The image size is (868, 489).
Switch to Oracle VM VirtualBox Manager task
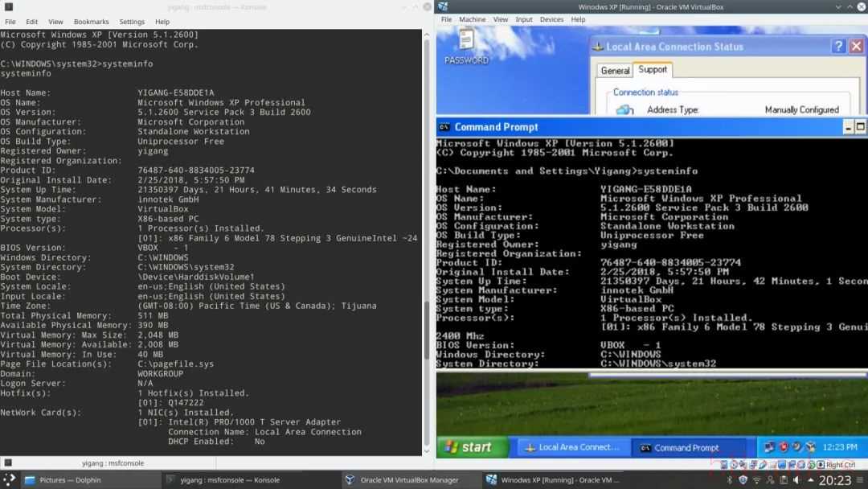[x=410, y=480]
